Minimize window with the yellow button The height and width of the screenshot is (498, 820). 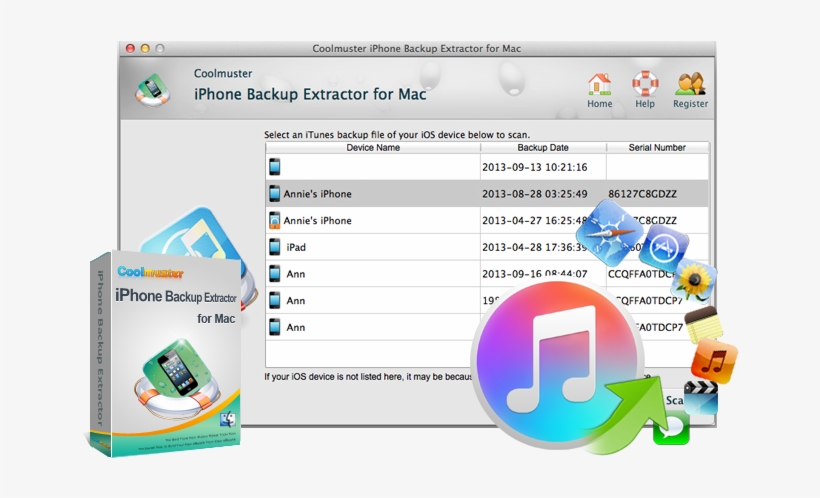point(145,48)
